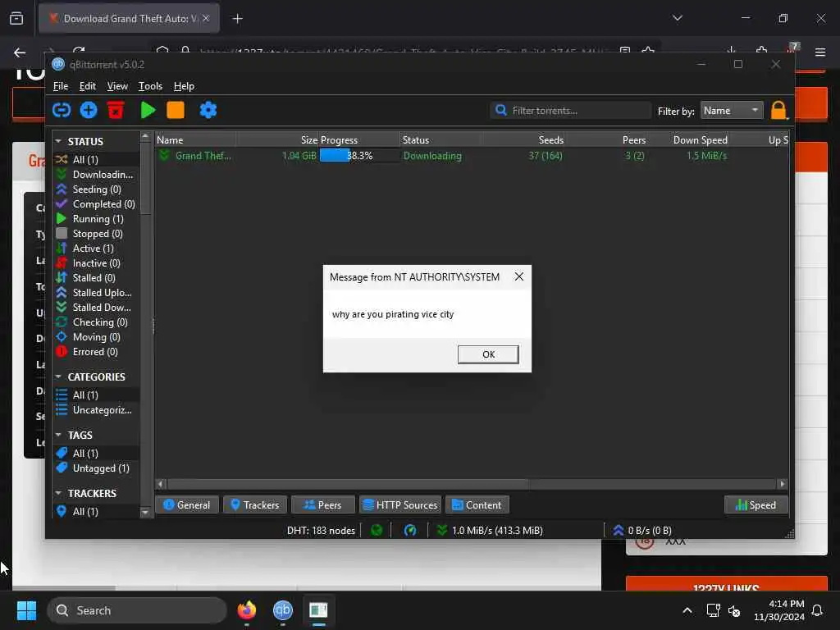Click the global upload speed indicator
Image resolution: width=840 pixels, height=630 pixels.
coord(641,531)
